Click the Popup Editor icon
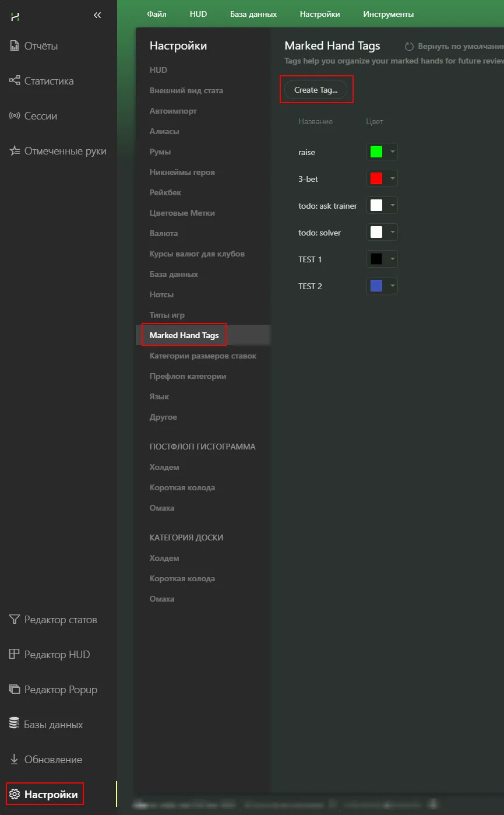The width and height of the screenshot is (504, 815). point(15,690)
